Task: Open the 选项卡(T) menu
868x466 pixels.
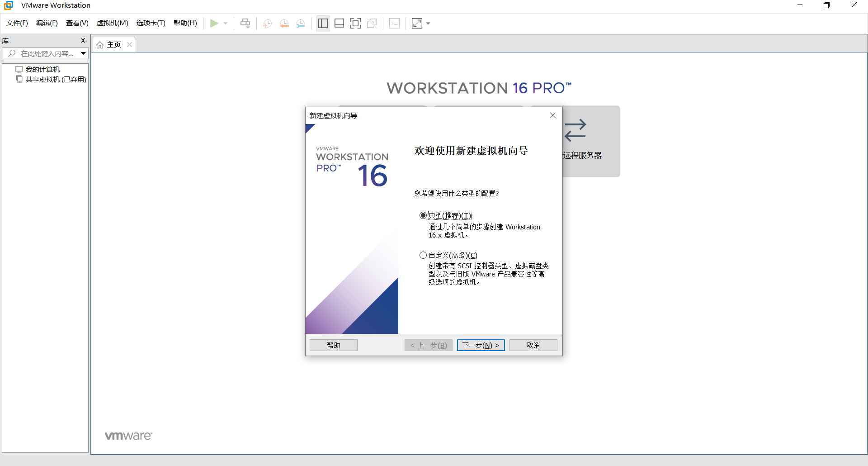Action: [151, 23]
